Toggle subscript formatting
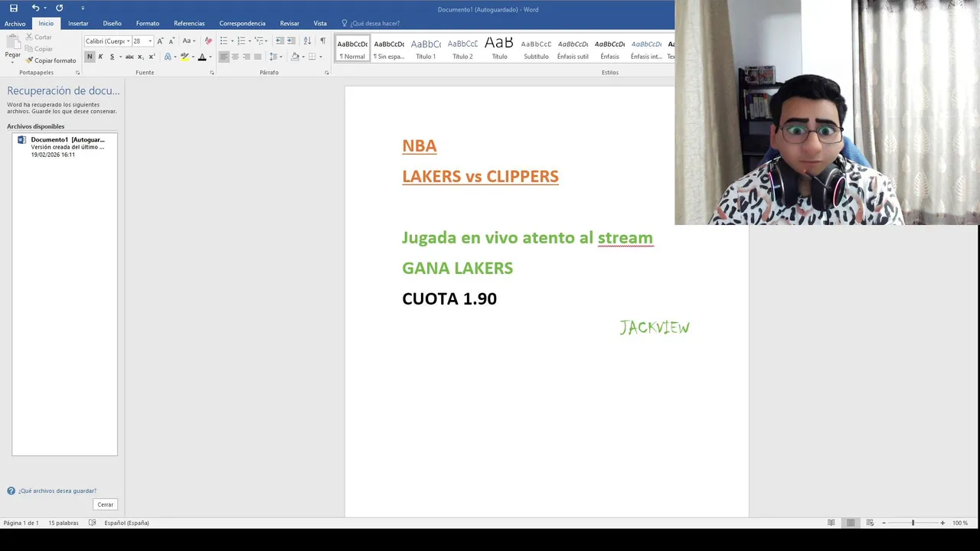The width and height of the screenshot is (980, 551). (141, 57)
